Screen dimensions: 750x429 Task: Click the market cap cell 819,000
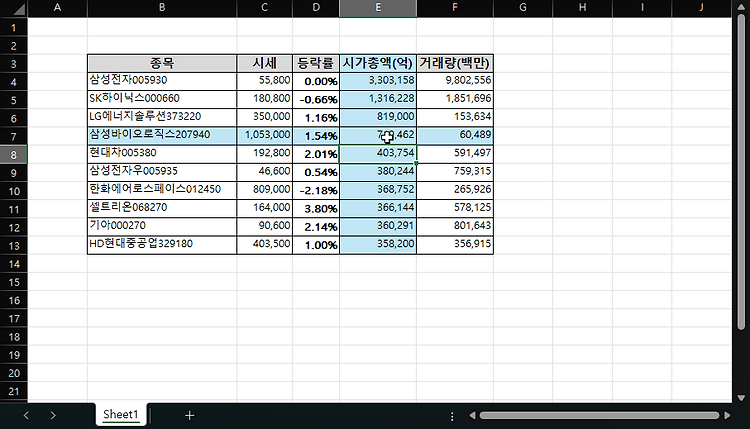click(x=378, y=118)
